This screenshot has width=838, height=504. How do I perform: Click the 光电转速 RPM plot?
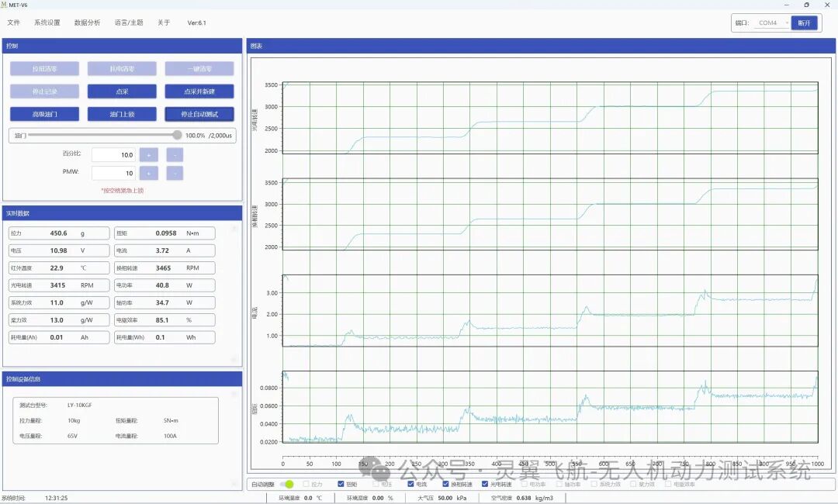click(550, 117)
